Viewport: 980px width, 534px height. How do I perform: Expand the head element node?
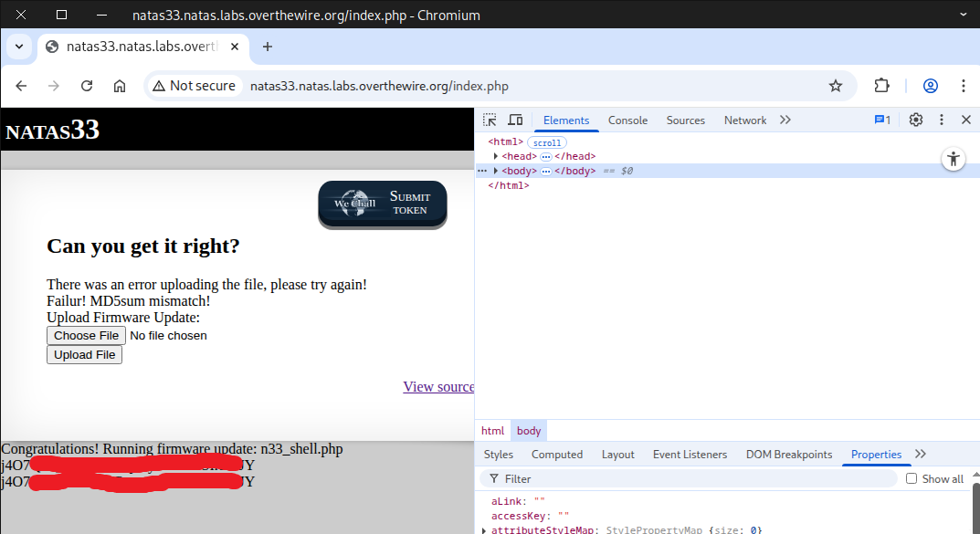(496, 157)
